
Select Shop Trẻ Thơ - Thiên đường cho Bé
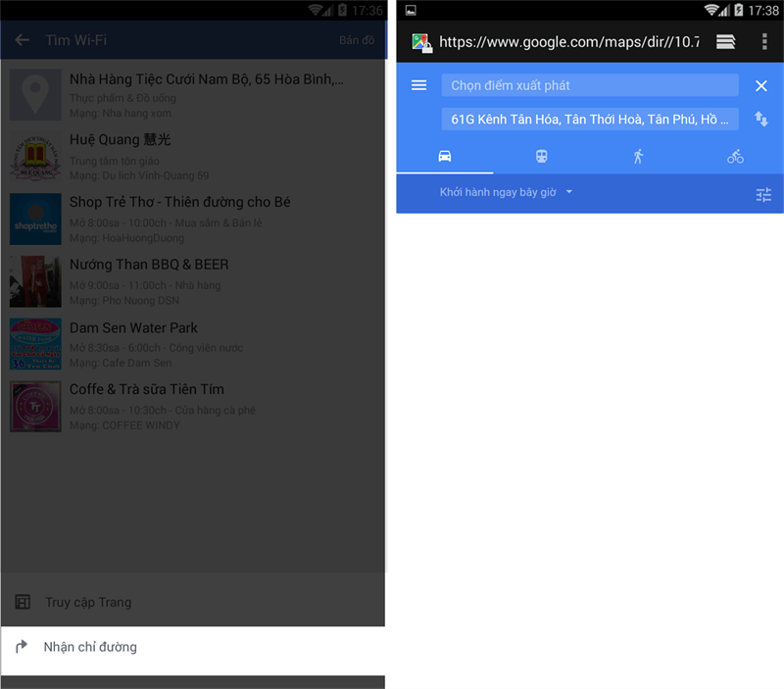click(193, 219)
